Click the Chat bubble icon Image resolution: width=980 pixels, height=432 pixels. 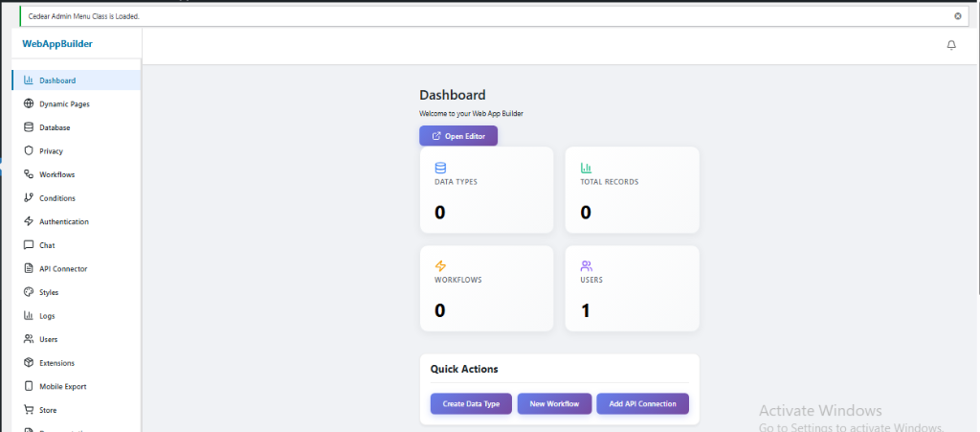(28, 245)
